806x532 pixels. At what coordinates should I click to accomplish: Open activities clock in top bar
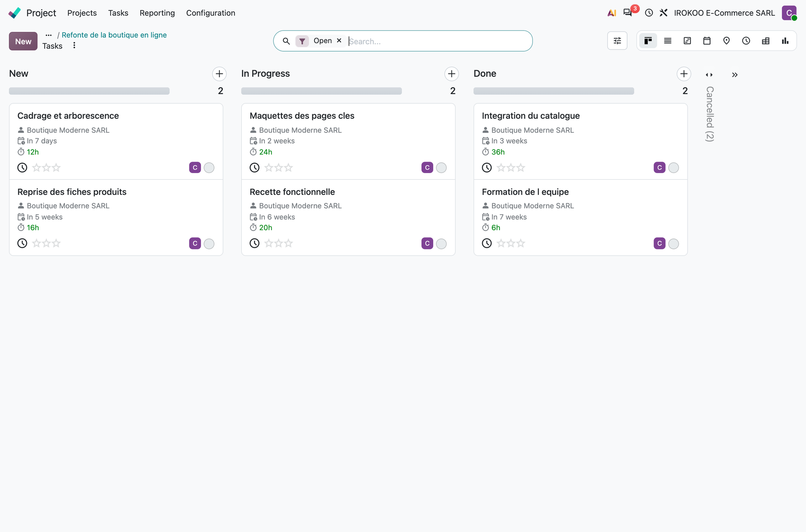pyautogui.click(x=649, y=13)
